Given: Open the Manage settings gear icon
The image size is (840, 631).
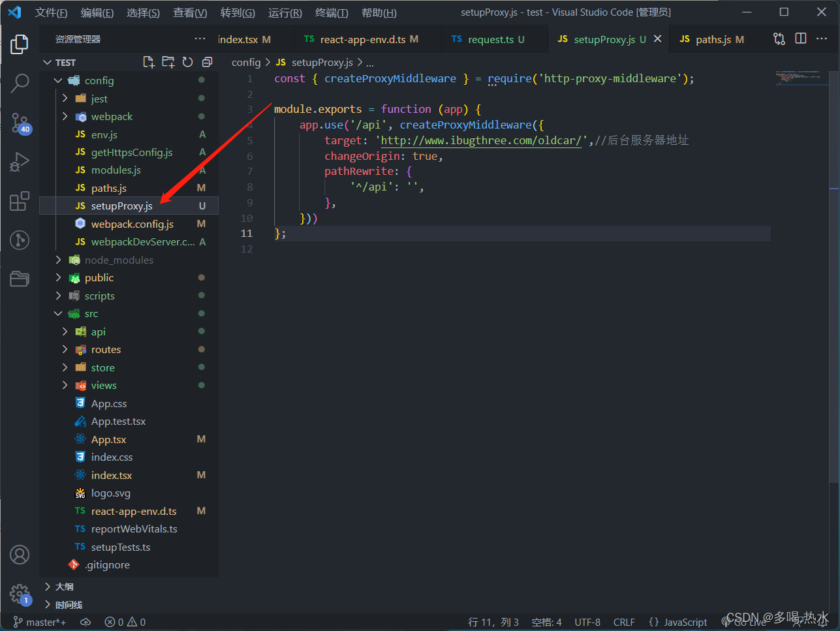Looking at the screenshot, I should coord(20,594).
